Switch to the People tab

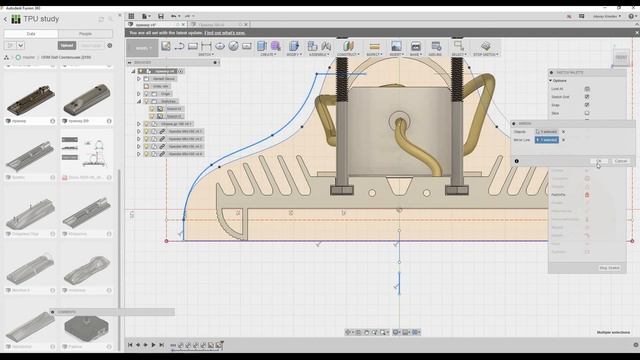tap(85, 34)
